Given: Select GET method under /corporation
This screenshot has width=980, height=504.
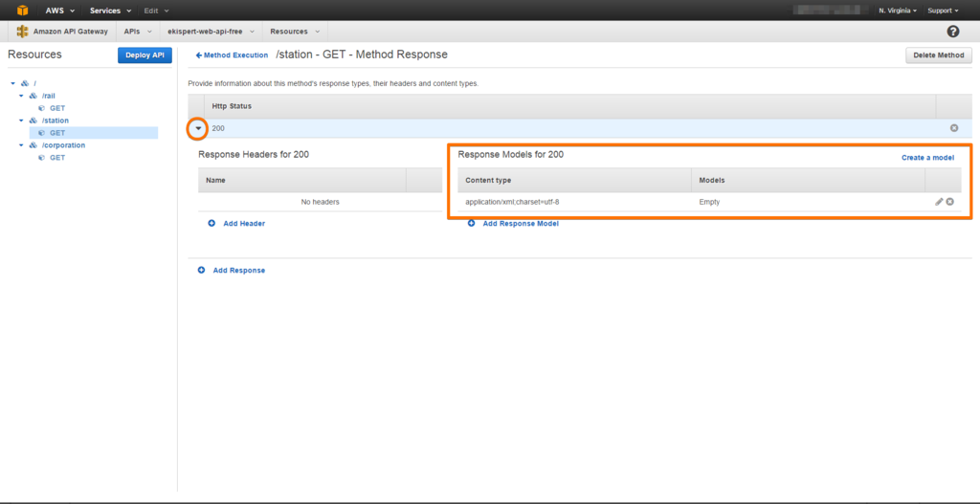Looking at the screenshot, I should (57, 158).
